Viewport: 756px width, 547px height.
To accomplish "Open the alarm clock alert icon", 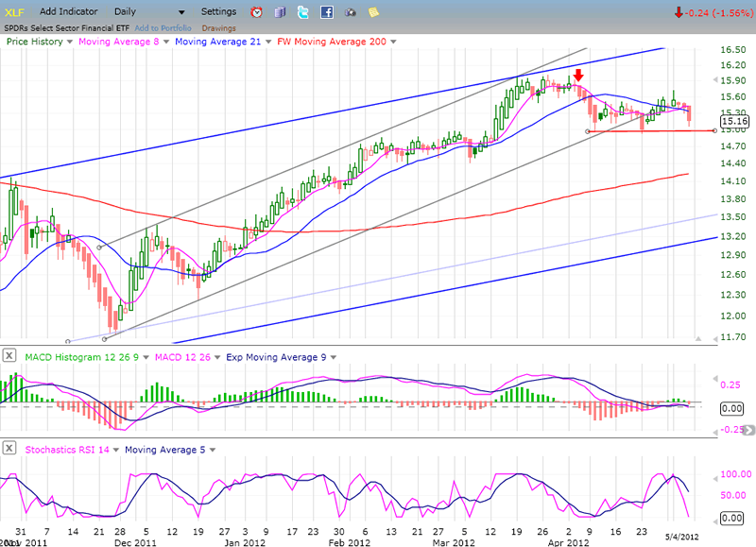I will [257, 12].
